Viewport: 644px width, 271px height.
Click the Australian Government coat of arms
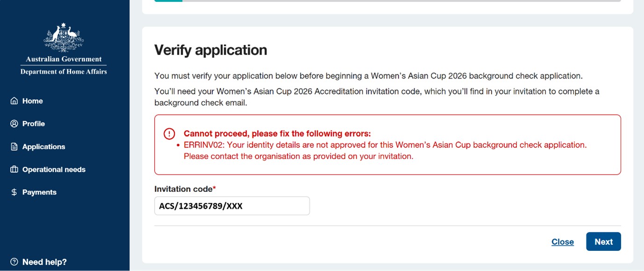pos(64,37)
